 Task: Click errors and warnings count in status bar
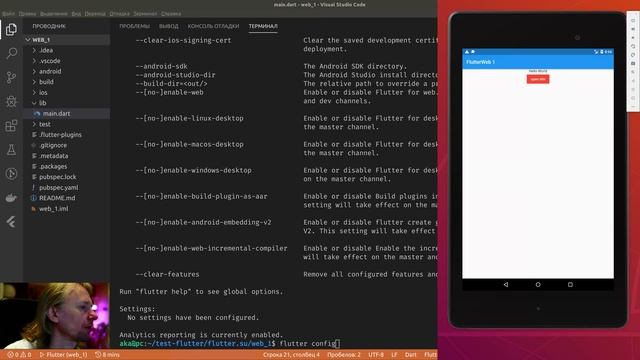pos(19,355)
